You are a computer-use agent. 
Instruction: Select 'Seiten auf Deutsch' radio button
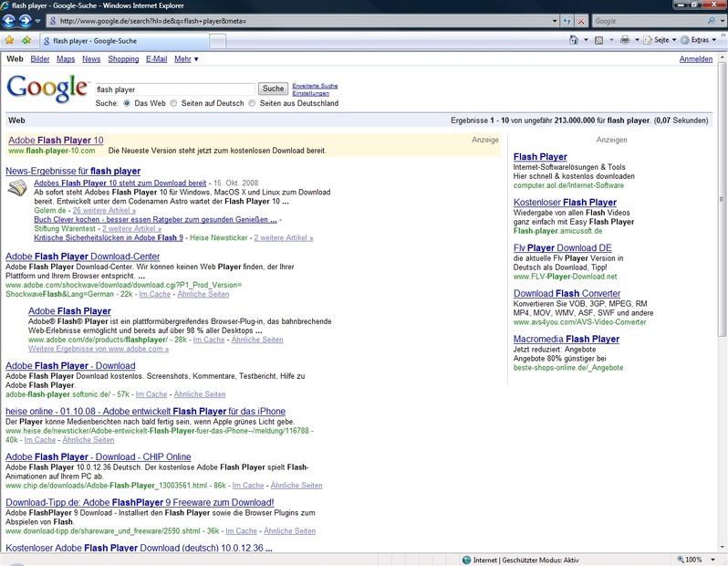173,103
